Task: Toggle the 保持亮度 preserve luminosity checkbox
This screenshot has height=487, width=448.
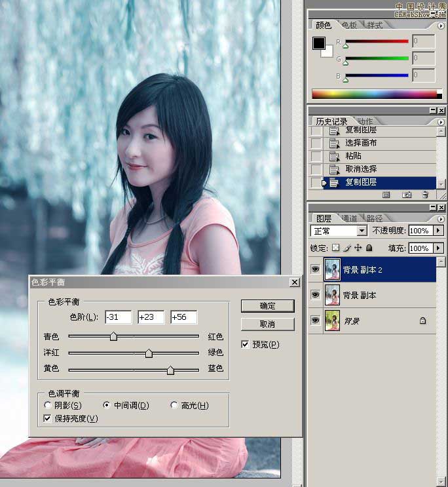Action: (x=48, y=418)
